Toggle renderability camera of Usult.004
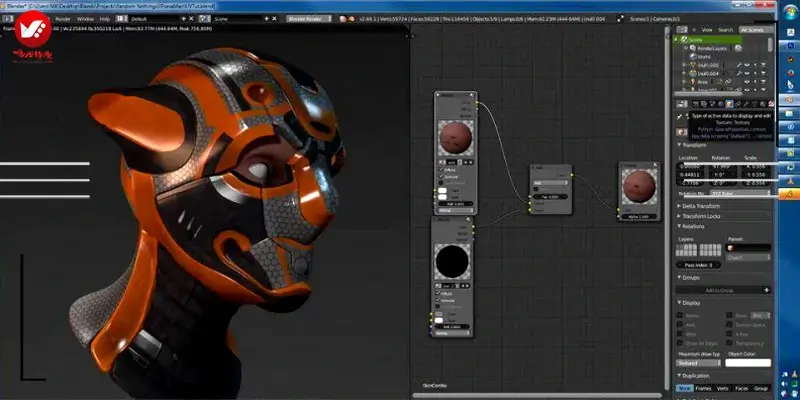 [x=763, y=73]
